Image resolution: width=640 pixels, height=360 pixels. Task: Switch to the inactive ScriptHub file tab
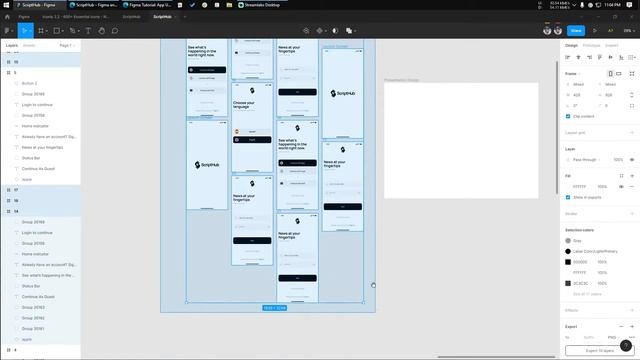coord(131,17)
